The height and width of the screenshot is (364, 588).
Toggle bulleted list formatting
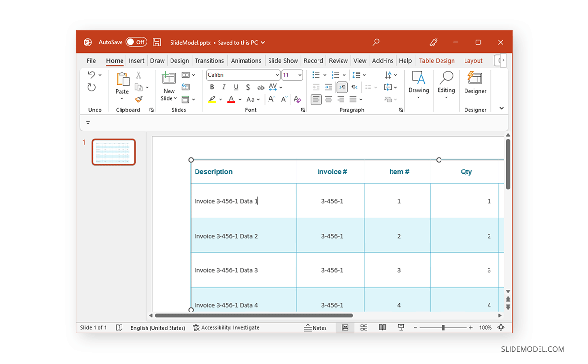tap(316, 74)
